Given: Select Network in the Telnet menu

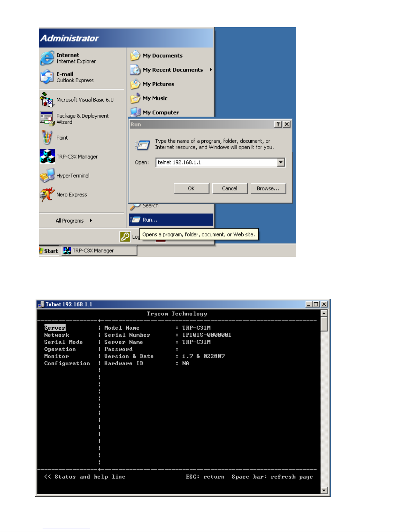Looking at the screenshot, I should pos(57,335).
